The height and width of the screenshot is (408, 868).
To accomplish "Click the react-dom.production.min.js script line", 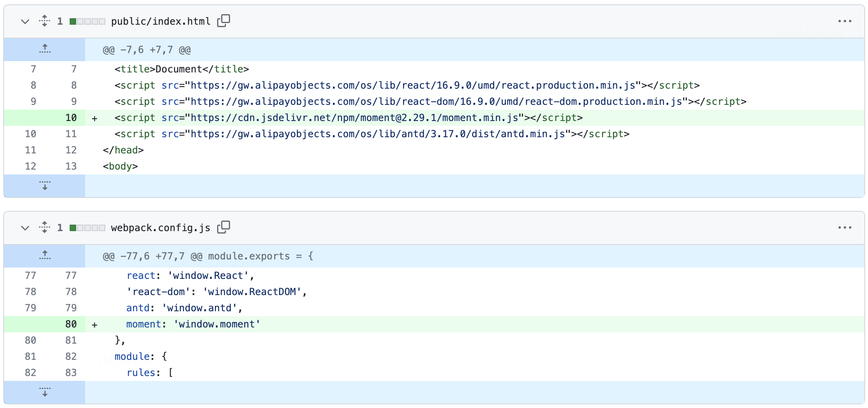I will [475, 102].
